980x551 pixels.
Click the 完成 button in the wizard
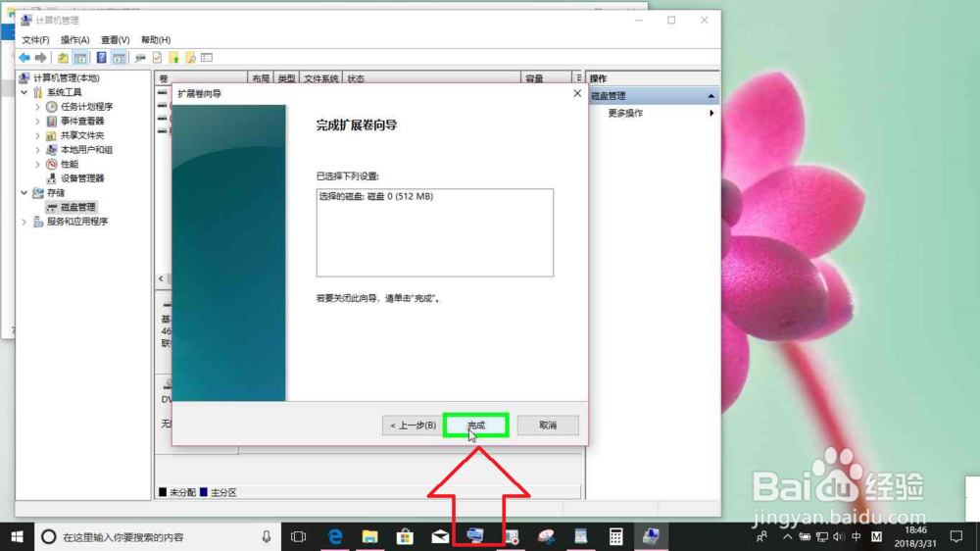tap(475, 426)
